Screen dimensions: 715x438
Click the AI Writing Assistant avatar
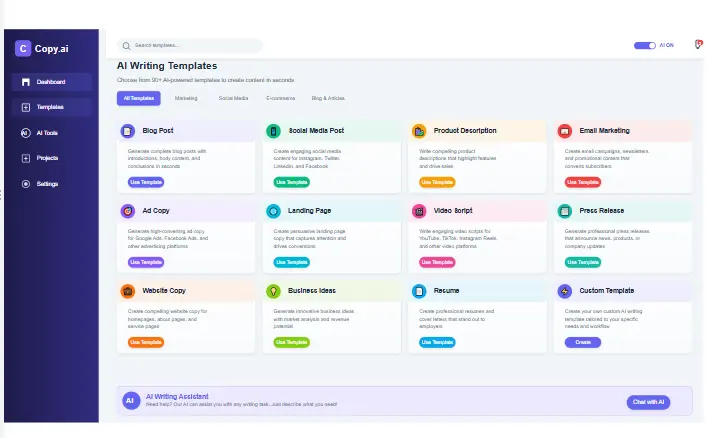tap(131, 401)
